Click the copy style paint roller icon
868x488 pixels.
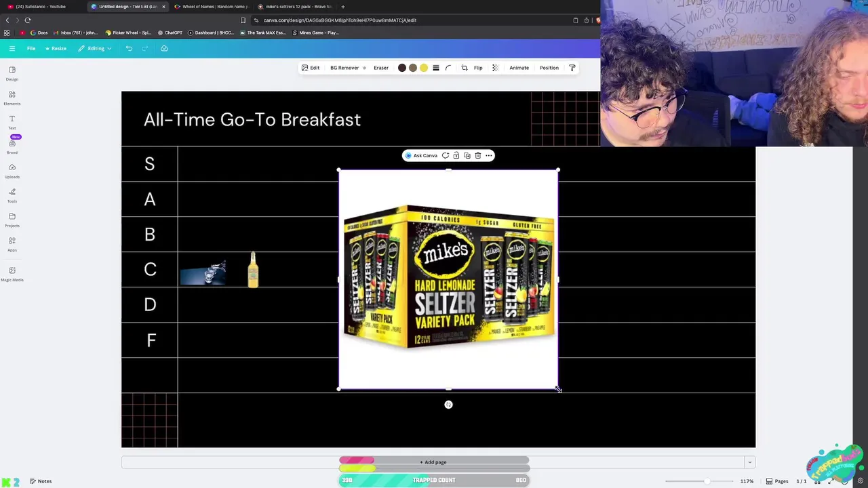[x=572, y=68]
